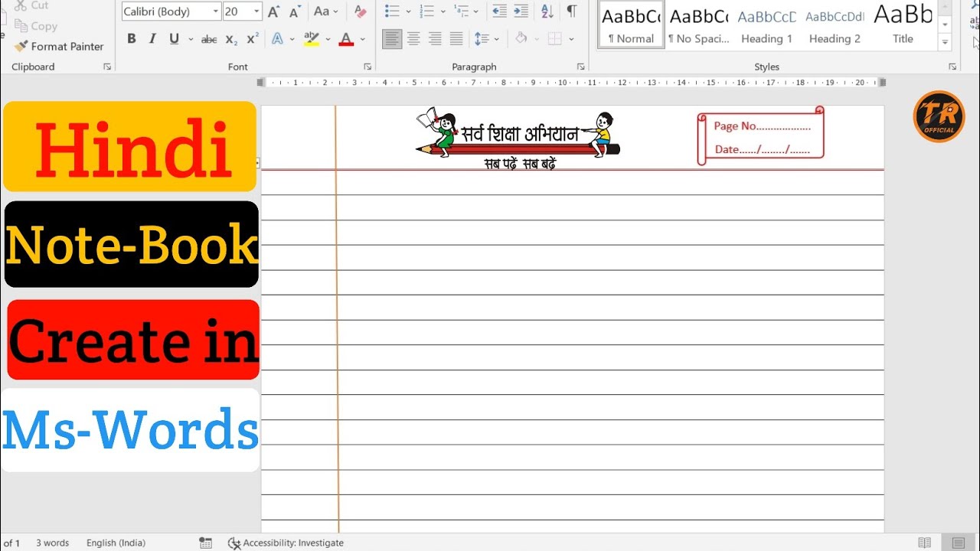Open the font name dropdown arrow
980x551 pixels.
click(x=216, y=11)
